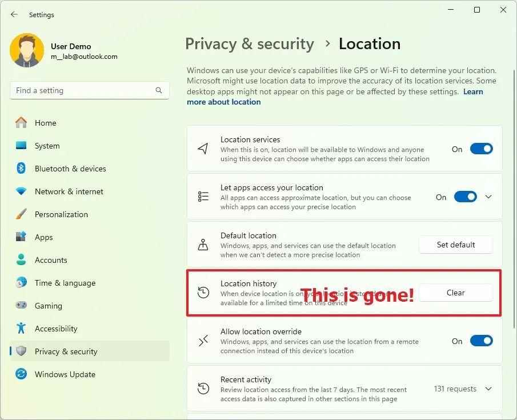Disable Let apps access your location
This screenshot has height=420, width=517.
[465, 197]
